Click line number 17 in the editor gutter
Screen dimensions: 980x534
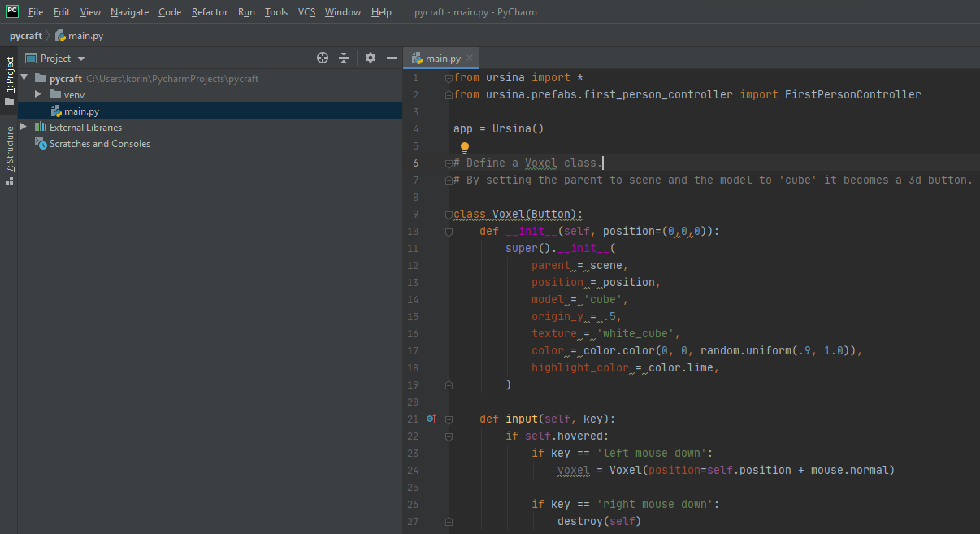tap(413, 350)
